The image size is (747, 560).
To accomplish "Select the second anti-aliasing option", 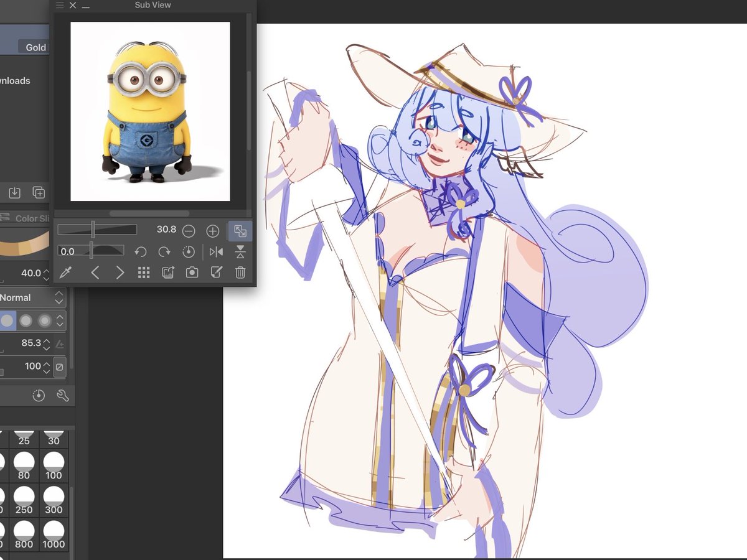I will (26, 321).
